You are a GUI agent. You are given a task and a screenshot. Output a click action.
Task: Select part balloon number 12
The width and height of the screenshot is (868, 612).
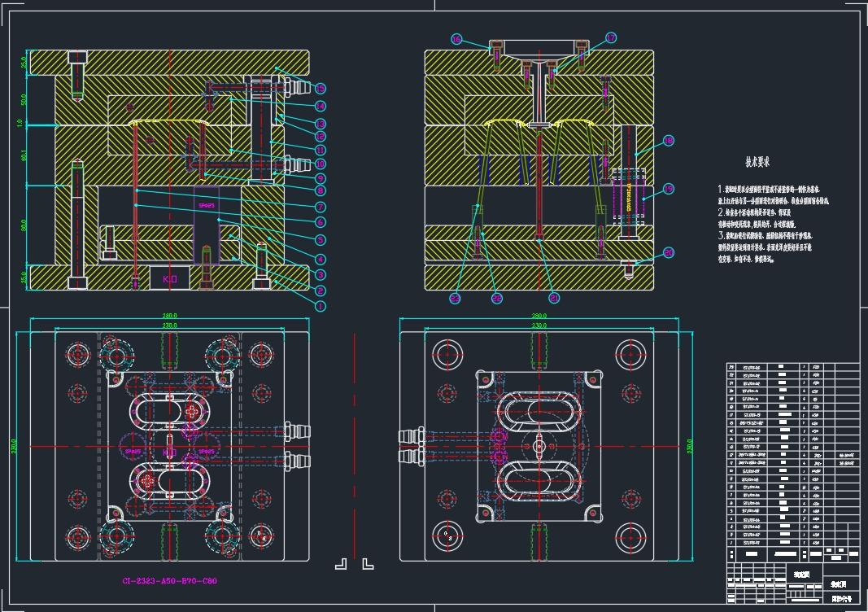(320, 136)
